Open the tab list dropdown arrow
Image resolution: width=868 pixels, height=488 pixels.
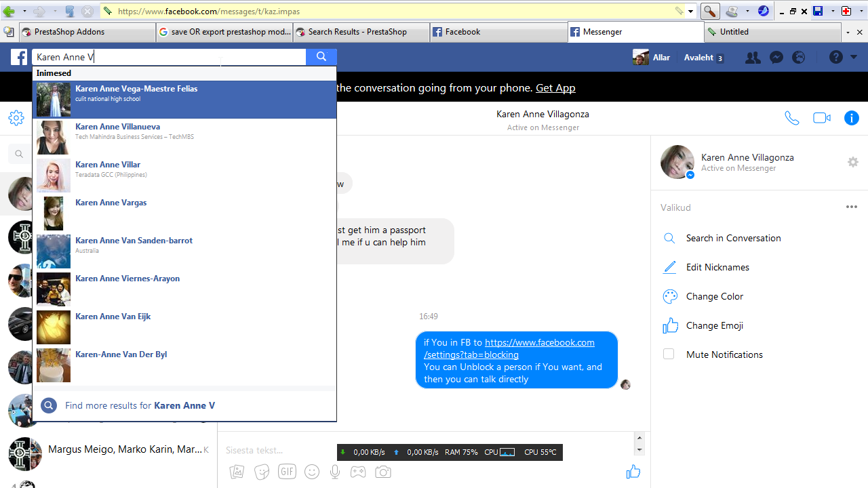click(848, 32)
